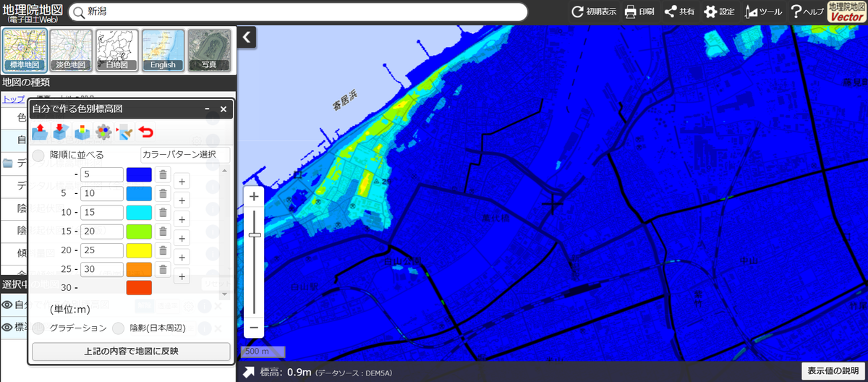Image resolution: width=868 pixels, height=382 pixels.
Task: Delete the 15-20 elevation row
Action: (163, 232)
